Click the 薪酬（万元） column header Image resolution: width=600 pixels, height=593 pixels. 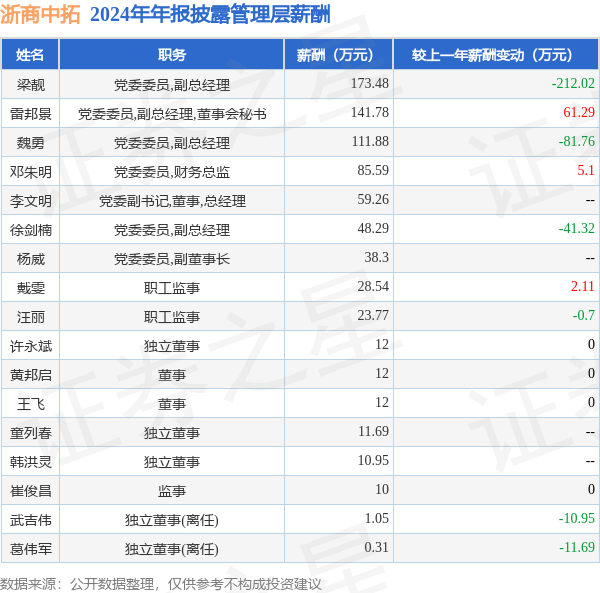click(339, 55)
